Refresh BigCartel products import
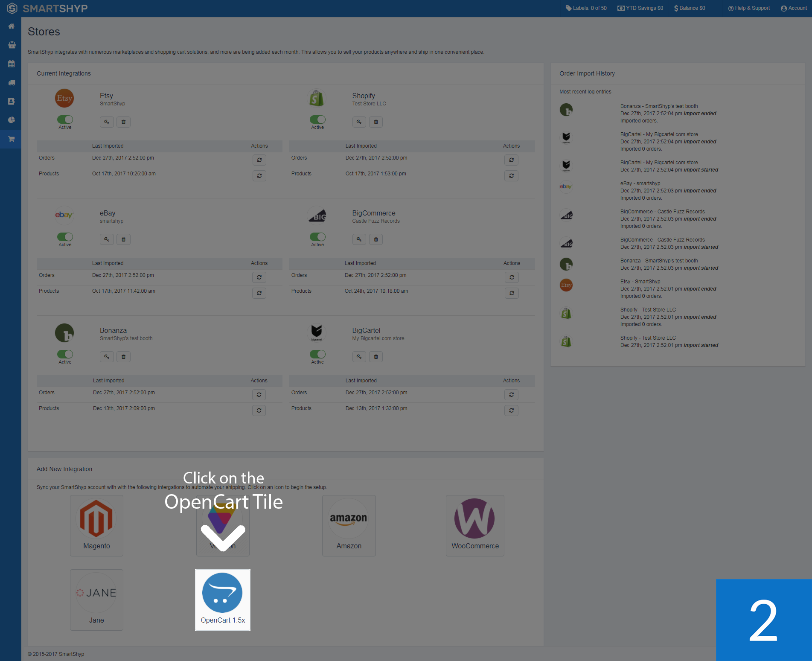This screenshot has height=661, width=812. pos(511,411)
